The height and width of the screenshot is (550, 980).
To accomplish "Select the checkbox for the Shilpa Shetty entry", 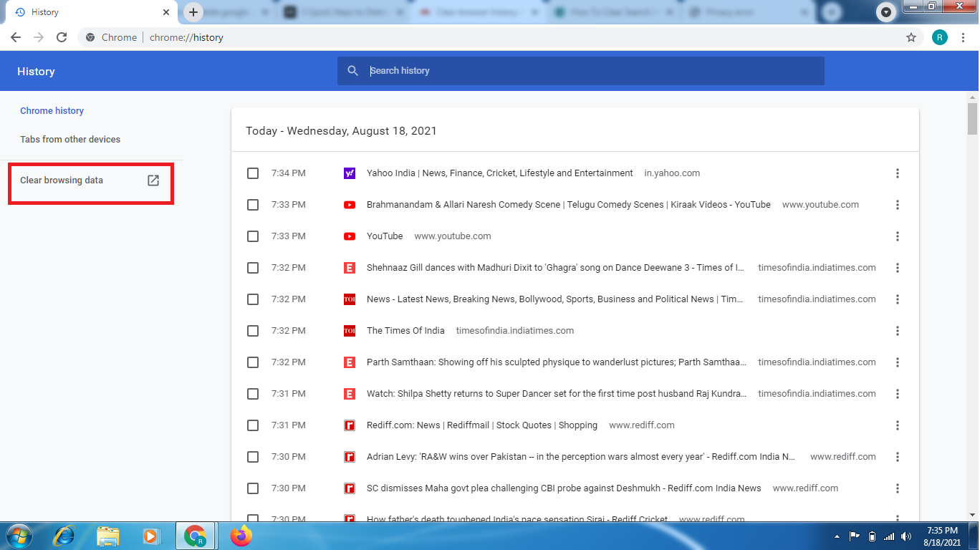I will pyautogui.click(x=253, y=394).
